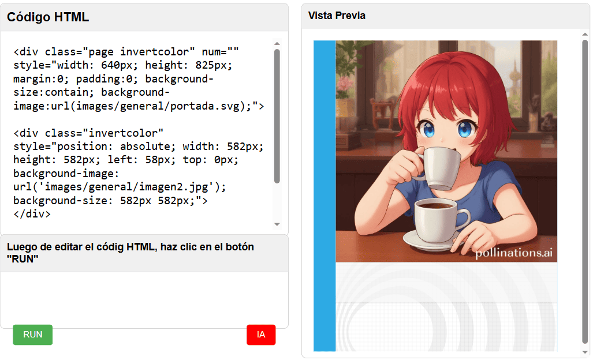This screenshot has width=593, height=364.
Task: Click the Vista Previa panel heading
Action: pyautogui.click(x=337, y=16)
